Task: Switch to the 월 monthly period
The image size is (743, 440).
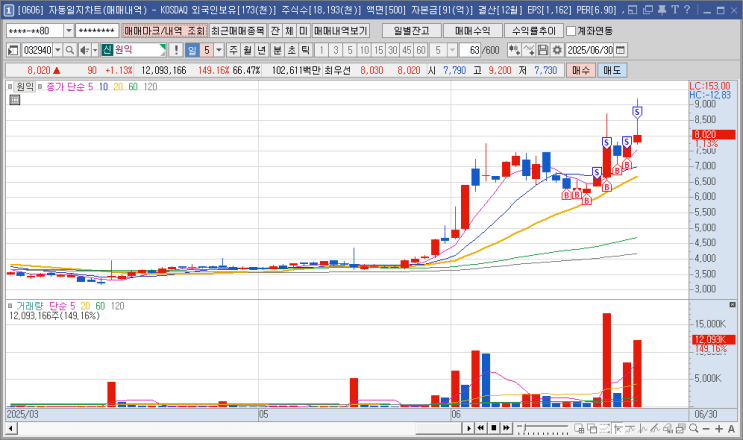Action: click(247, 50)
